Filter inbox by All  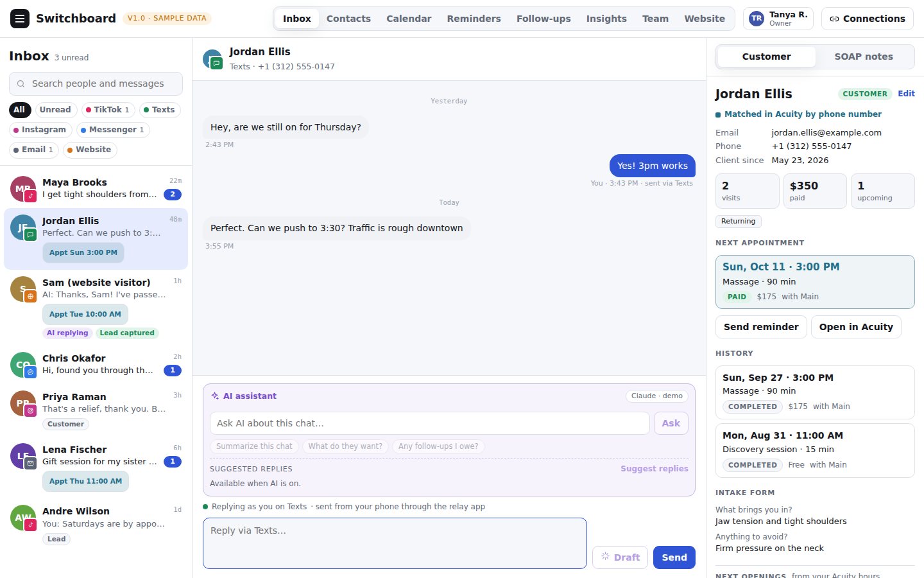(19, 110)
